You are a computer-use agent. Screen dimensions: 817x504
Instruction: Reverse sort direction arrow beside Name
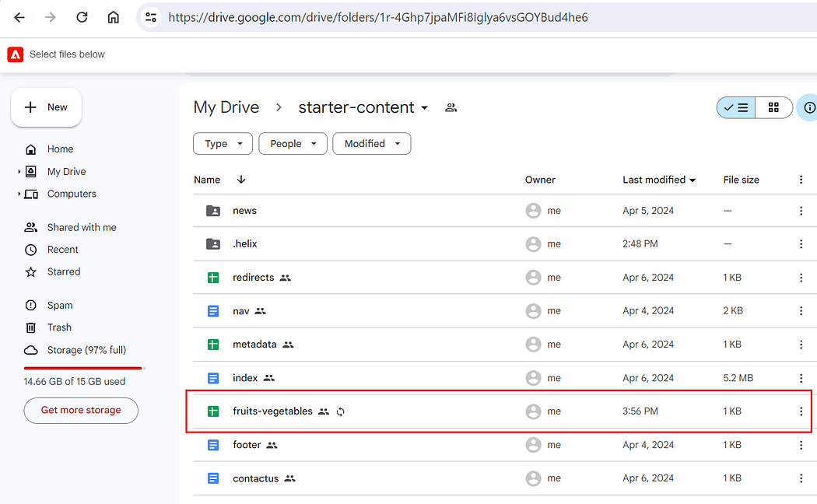coord(240,180)
